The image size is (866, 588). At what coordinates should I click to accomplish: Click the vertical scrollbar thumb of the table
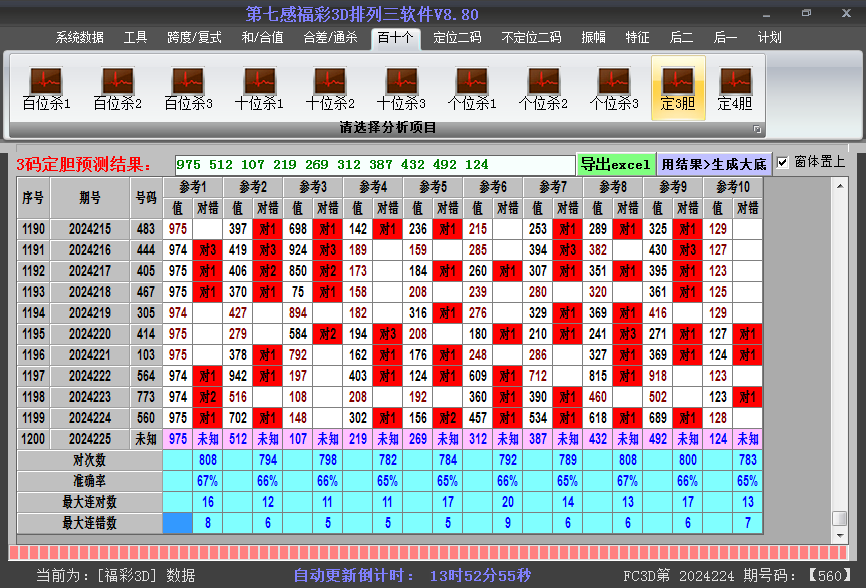839,518
